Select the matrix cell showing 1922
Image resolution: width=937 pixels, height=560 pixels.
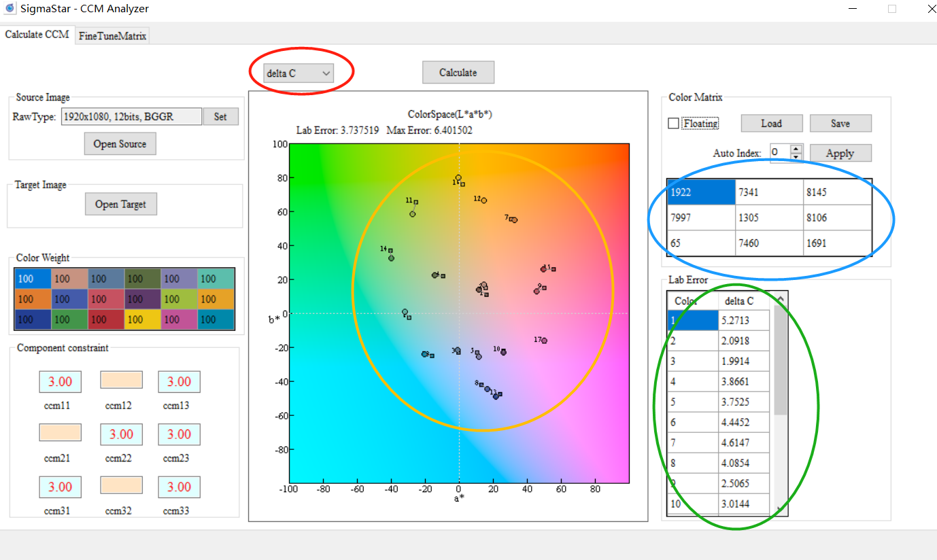[700, 192]
